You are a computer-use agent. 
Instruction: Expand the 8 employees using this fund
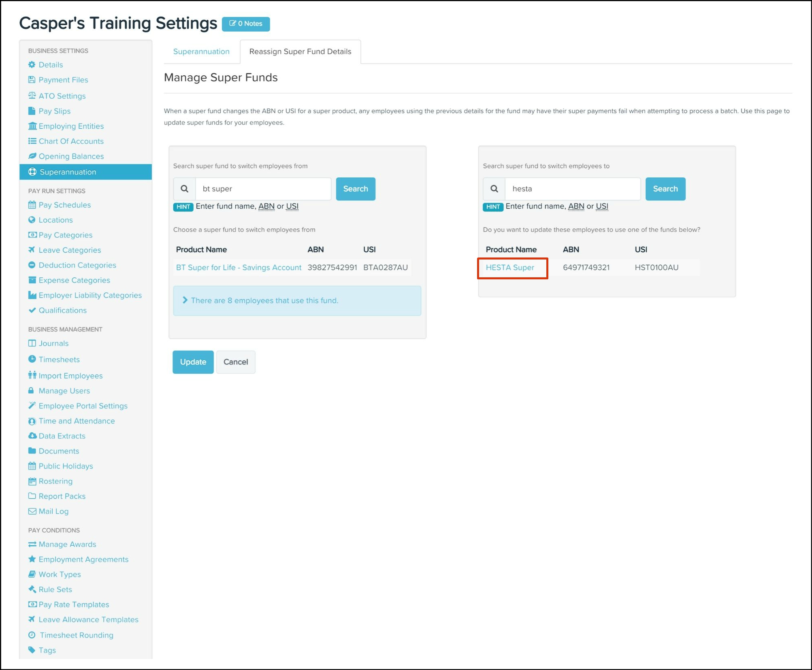pyautogui.click(x=264, y=300)
